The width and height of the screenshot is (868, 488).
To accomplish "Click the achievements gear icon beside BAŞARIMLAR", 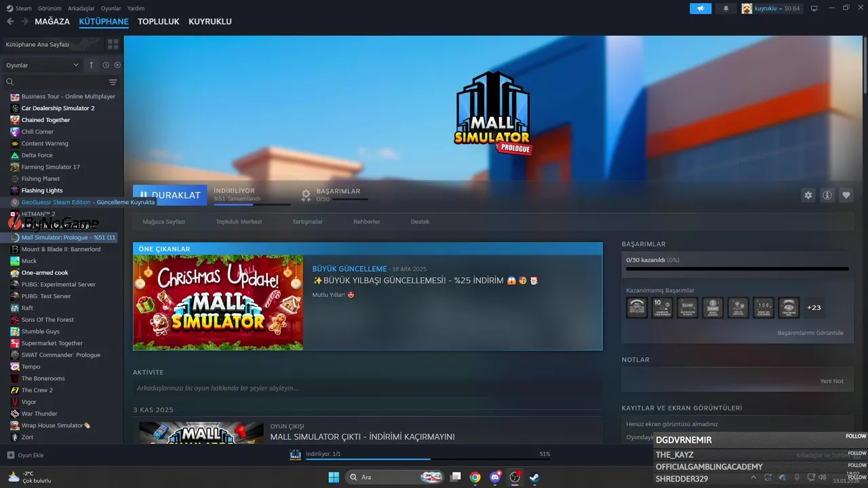I will tap(307, 195).
